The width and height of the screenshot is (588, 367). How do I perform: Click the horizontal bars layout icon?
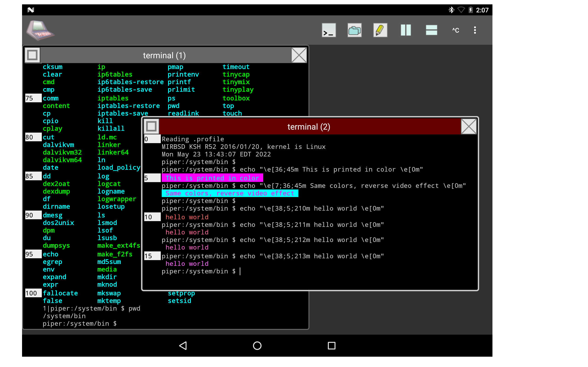click(431, 30)
